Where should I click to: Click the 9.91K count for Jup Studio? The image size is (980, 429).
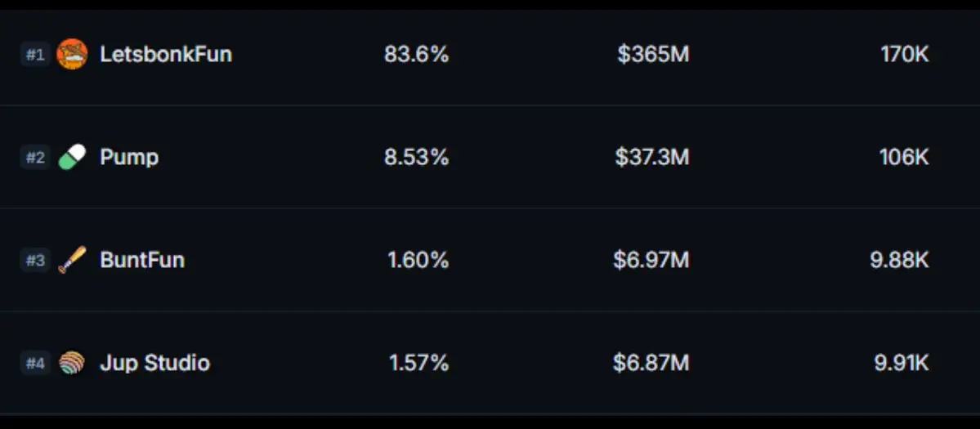click(x=902, y=363)
